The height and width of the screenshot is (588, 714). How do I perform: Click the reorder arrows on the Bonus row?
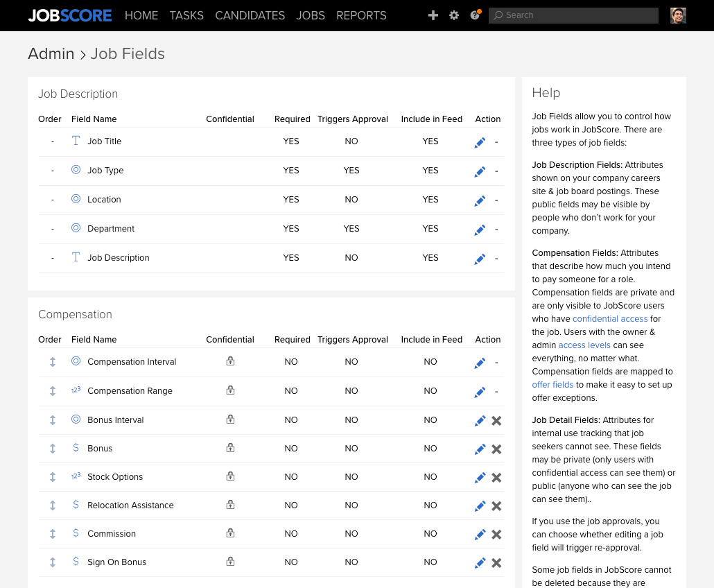pos(53,449)
